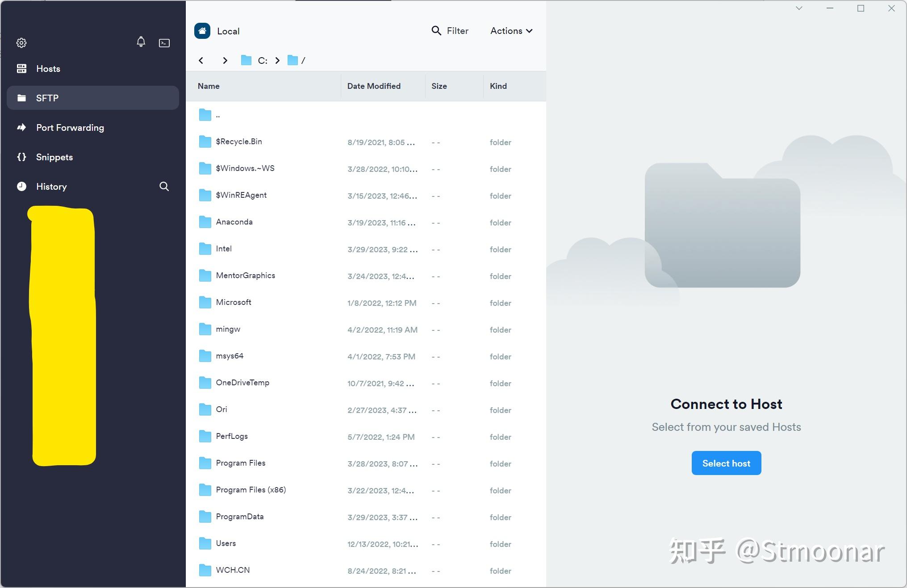Expand the Actions dropdown
907x588 pixels.
511,31
